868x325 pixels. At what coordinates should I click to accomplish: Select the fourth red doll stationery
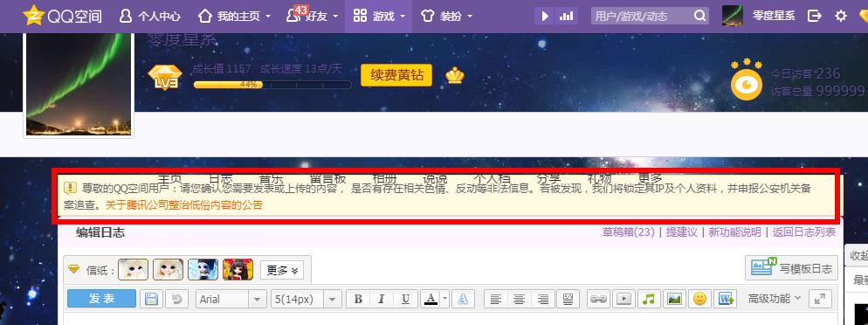pyautogui.click(x=238, y=270)
